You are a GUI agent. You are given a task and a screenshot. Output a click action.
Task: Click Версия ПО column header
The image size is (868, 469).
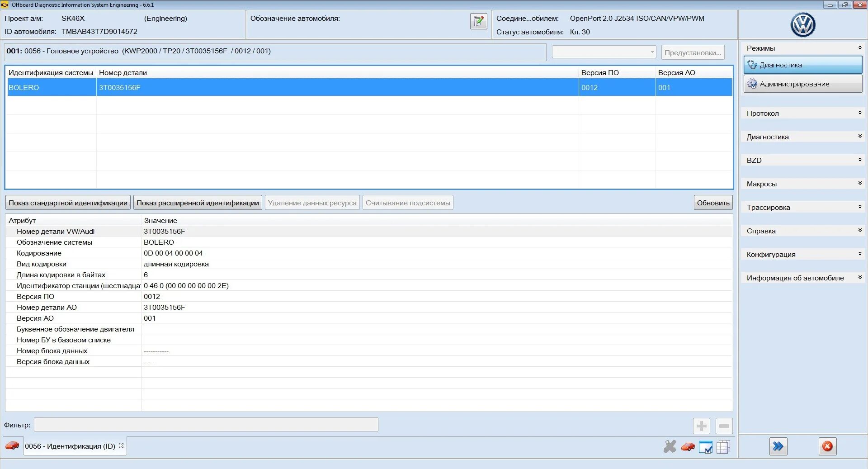point(617,72)
